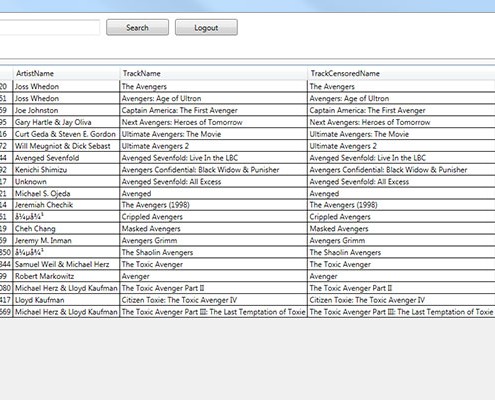Screen dimensions: 495x400
Task: Select artist cell 'Jeremiah Chechik'
Action: [x=66, y=205]
